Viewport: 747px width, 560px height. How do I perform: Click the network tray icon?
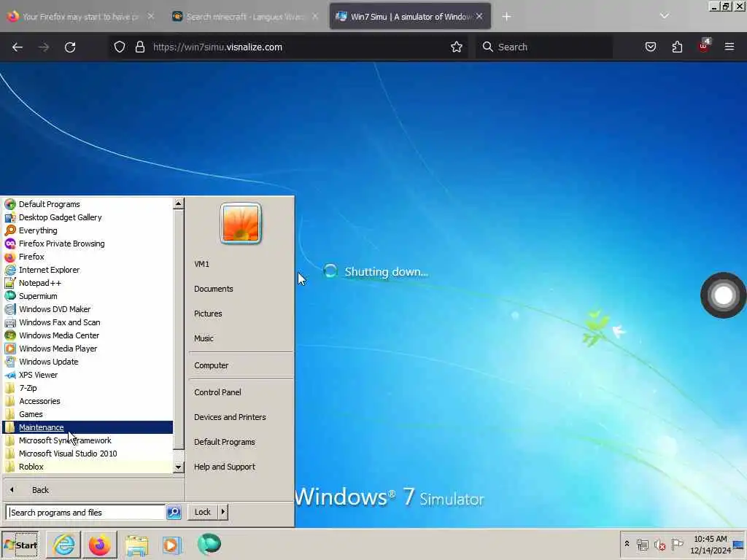pos(642,544)
